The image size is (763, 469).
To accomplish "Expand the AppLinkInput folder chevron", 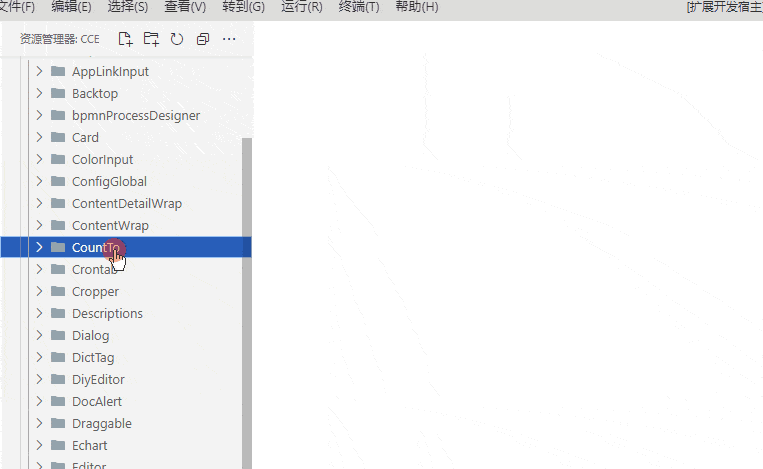I will [39, 71].
